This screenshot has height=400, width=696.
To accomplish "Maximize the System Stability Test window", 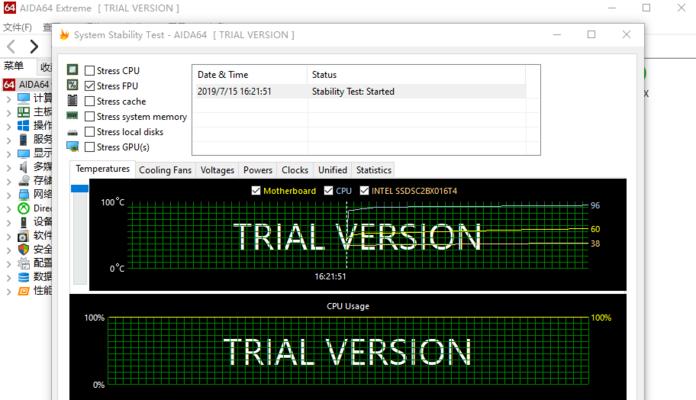I will (x=591, y=34).
